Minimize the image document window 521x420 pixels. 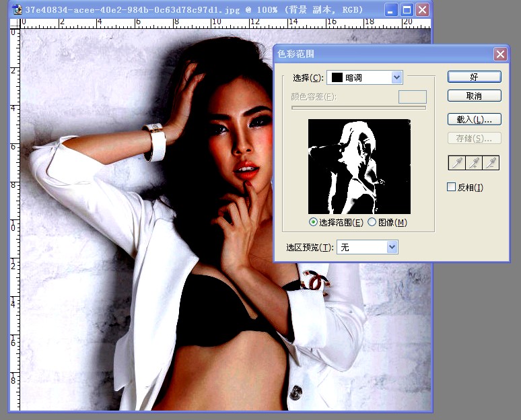[390, 10]
